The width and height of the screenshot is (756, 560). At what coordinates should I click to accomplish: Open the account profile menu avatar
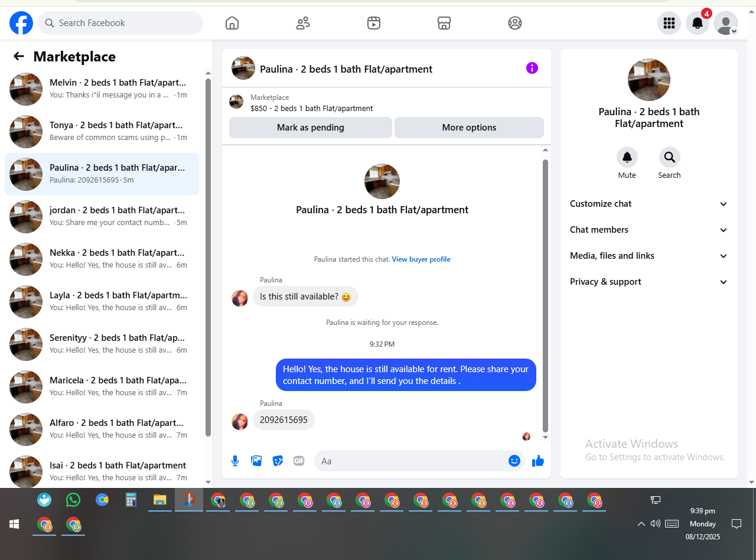(726, 23)
